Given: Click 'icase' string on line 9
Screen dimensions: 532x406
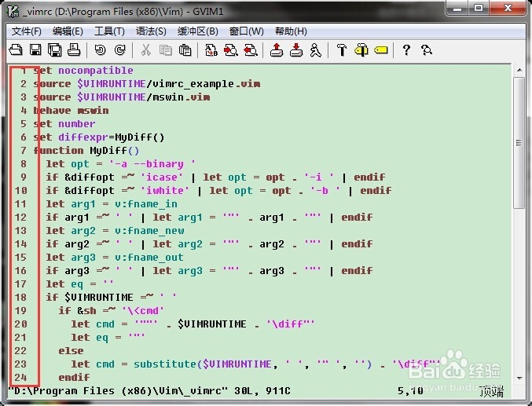Looking at the screenshot, I should click(x=162, y=177).
